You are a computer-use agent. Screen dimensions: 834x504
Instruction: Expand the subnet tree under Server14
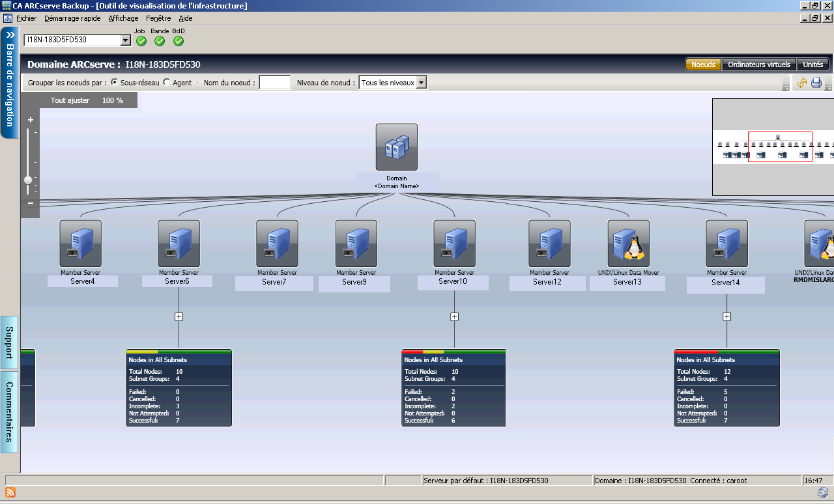727,316
